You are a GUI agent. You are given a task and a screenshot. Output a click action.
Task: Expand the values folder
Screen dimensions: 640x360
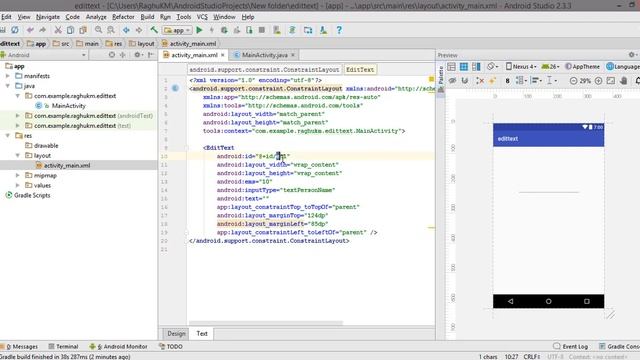(x=18, y=185)
